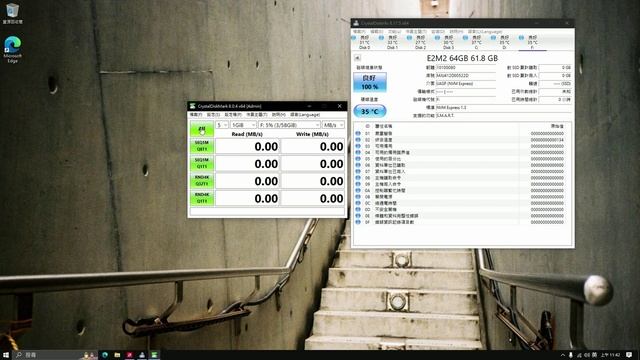Open the 語言(Language) menu in CrystalDiskInfo
Screen dimensions: 640x360
click(485, 31)
